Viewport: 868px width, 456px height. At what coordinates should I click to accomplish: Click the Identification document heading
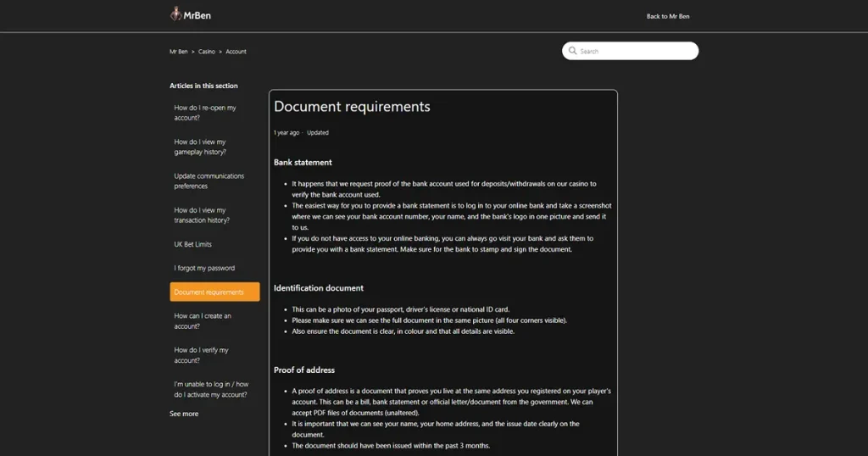319,288
